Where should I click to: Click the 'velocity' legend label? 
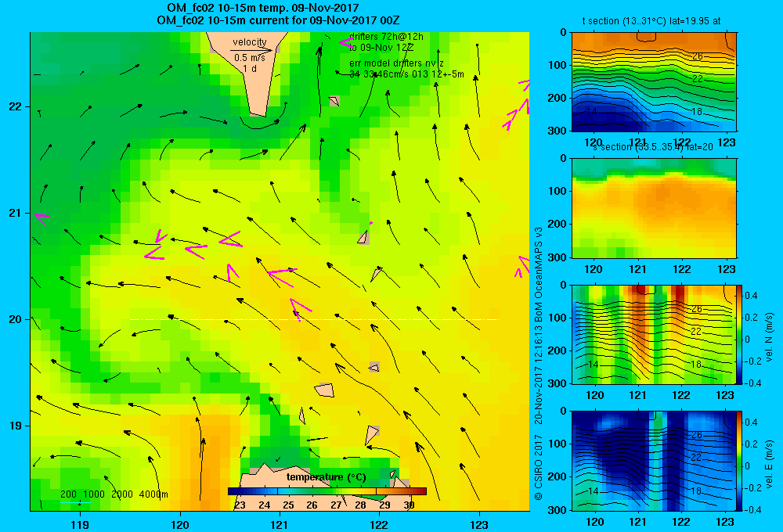[x=250, y=42]
